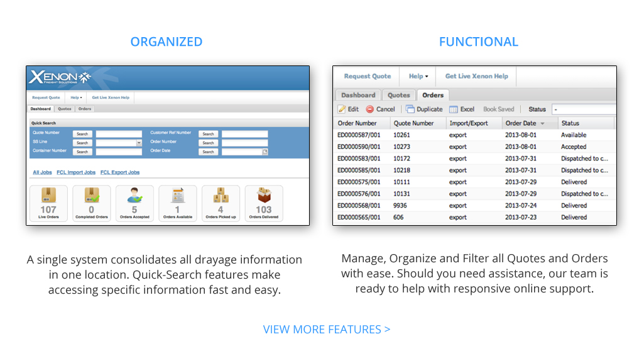
Task: Click the Xenon Freight Solutions logo
Action: [60, 77]
